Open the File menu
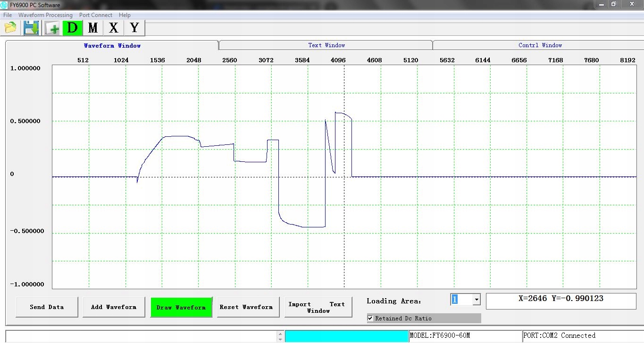 tap(8, 15)
